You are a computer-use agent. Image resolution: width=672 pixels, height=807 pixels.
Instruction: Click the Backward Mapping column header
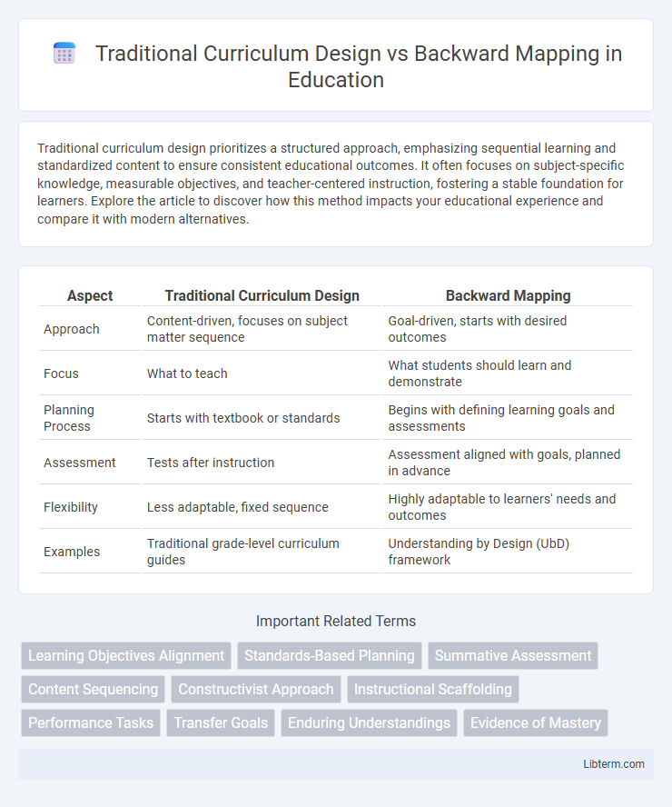point(509,295)
